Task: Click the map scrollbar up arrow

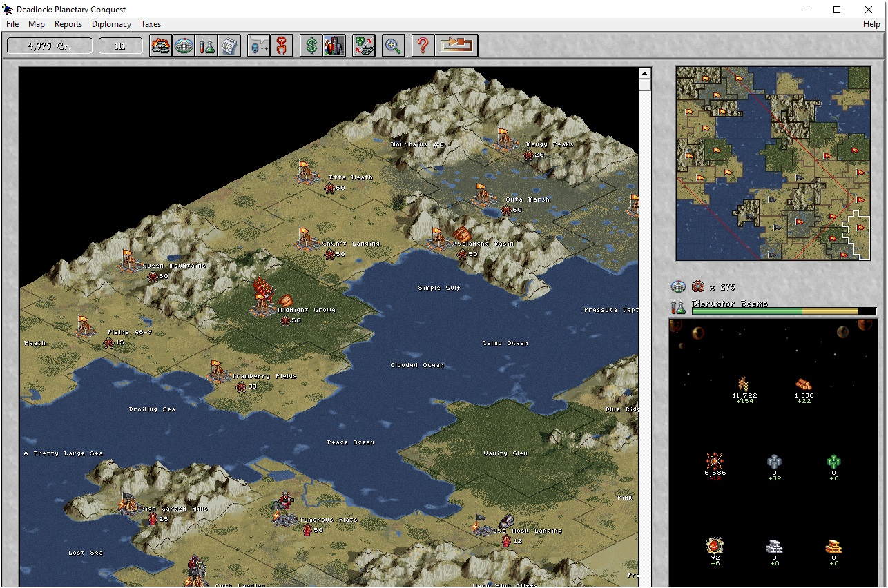Action: pyautogui.click(x=645, y=73)
